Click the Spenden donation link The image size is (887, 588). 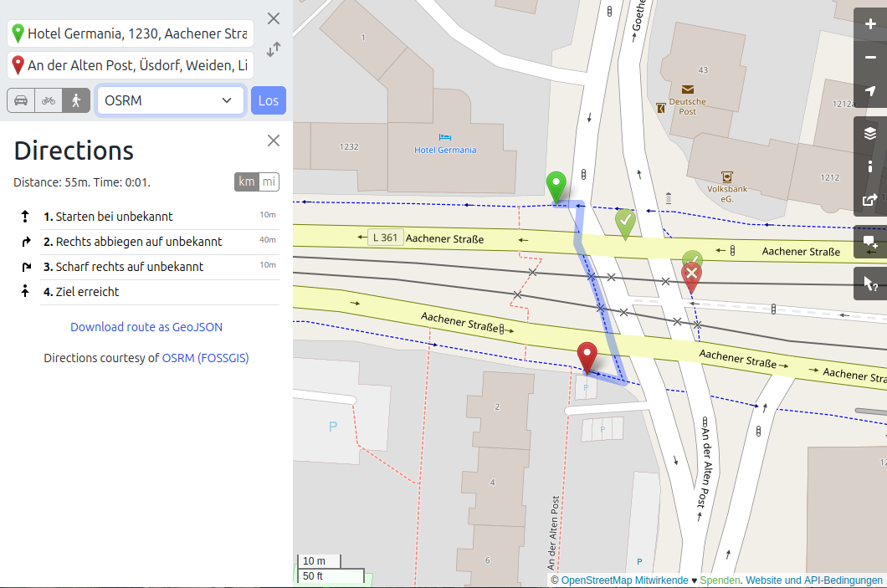pos(720,580)
